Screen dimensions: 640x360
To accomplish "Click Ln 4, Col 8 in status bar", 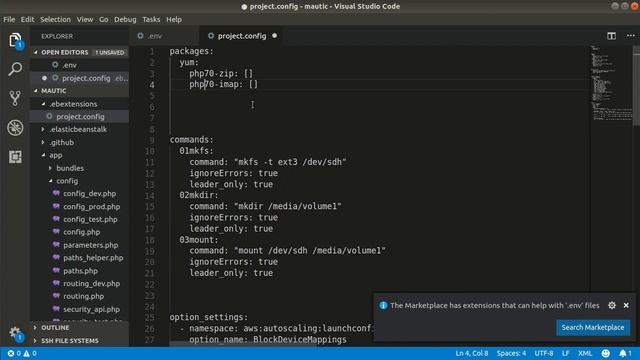I will pyautogui.click(x=471, y=353).
